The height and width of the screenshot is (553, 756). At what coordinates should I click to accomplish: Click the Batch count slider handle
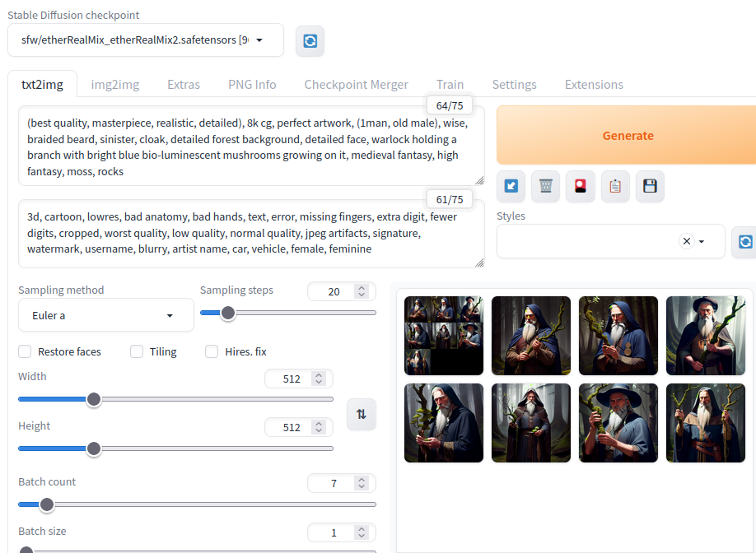47,504
